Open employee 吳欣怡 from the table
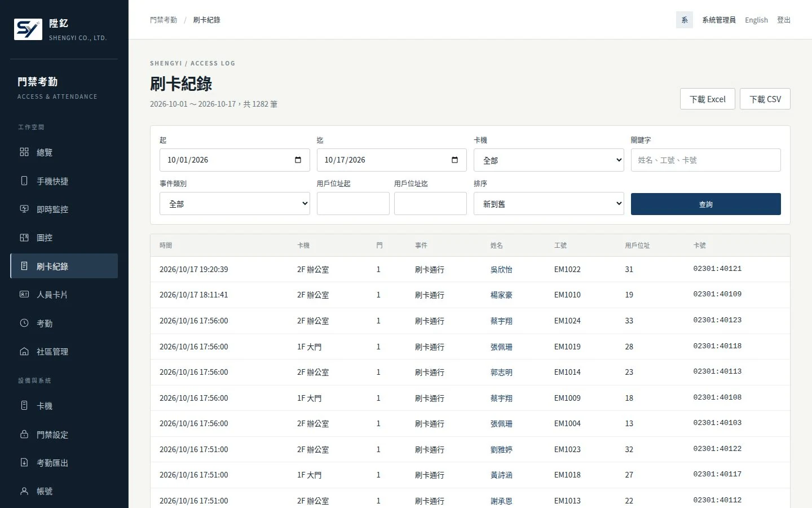Screen dimensions: 812x508 tap(501, 270)
